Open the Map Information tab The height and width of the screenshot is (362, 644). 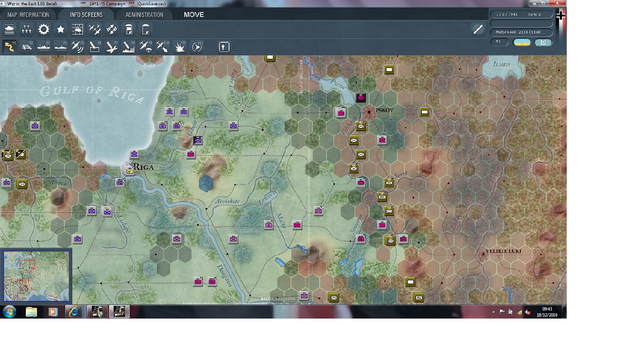[28, 15]
